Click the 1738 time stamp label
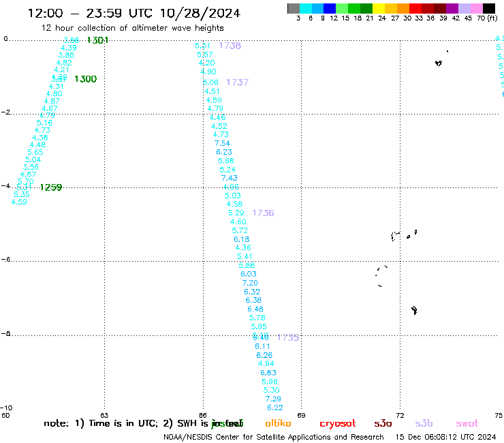The height and width of the screenshot is (443, 504). pos(230,46)
